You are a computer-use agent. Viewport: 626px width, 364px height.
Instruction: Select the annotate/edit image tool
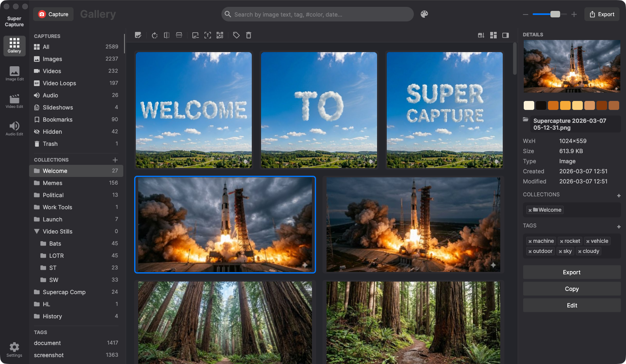coord(139,35)
